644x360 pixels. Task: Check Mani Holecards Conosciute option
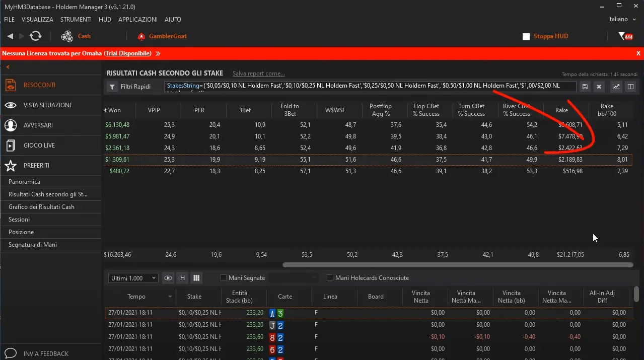[x=330, y=278]
